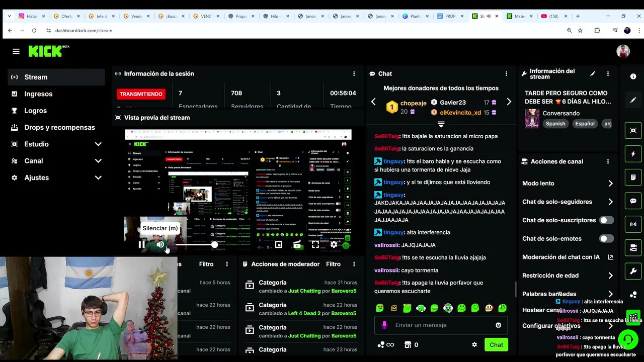
Task: Open the info icon in right toolbar
Action: 633,76
